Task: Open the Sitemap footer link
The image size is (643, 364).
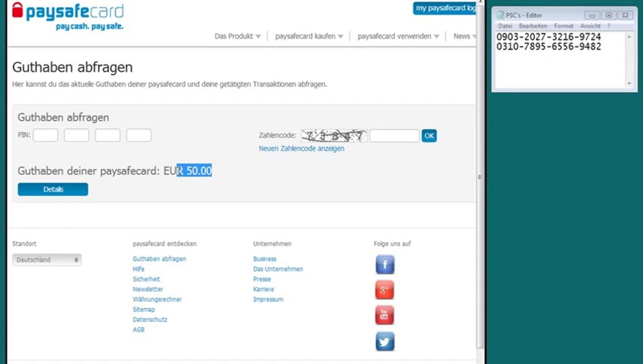Action: coord(144,309)
